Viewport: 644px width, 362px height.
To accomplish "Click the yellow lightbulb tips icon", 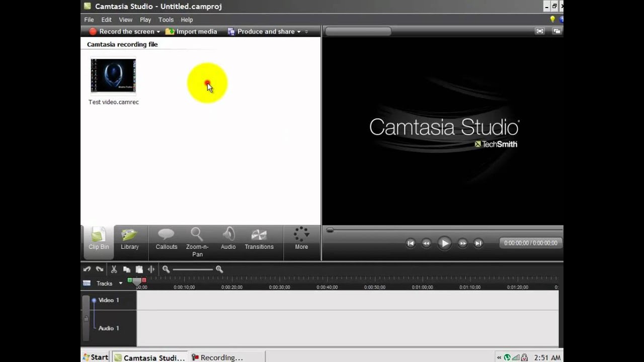I will pos(552,19).
